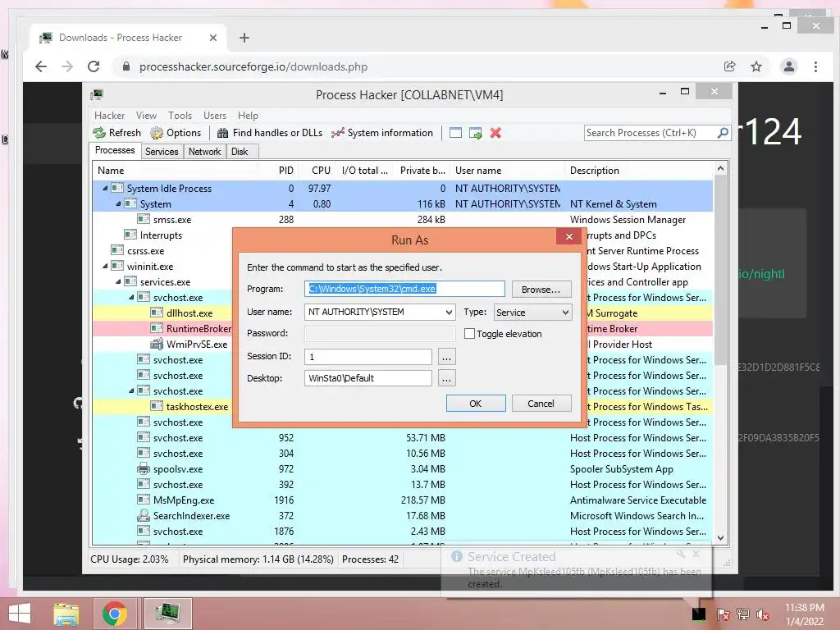Open the Users menu
Viewport: 840px width, 630px height.
(x=214, y=115)
